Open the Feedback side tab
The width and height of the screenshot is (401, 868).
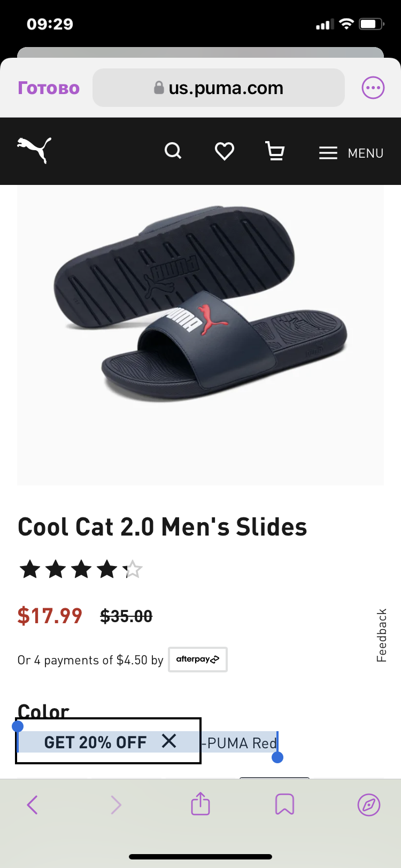click(381, 635)
